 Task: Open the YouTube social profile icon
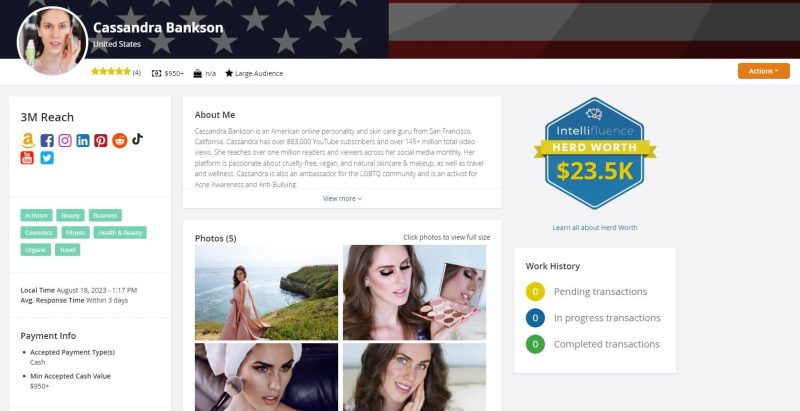[x=27, y=158]
